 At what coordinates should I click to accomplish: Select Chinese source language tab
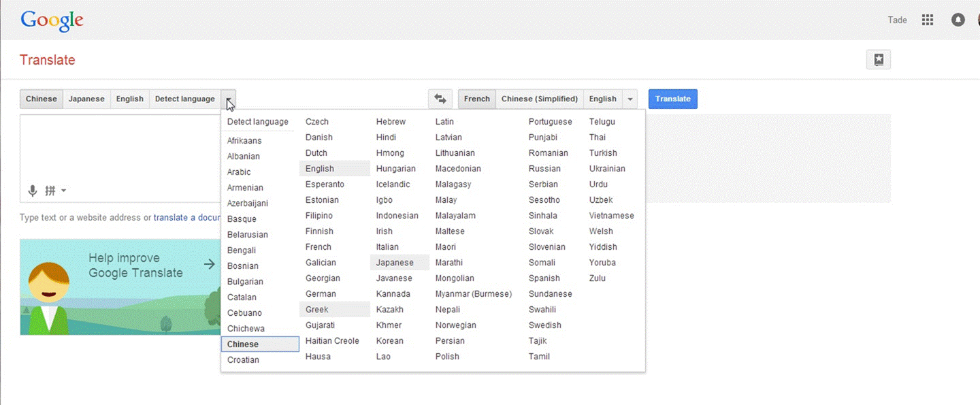click(x=42, y=99)
